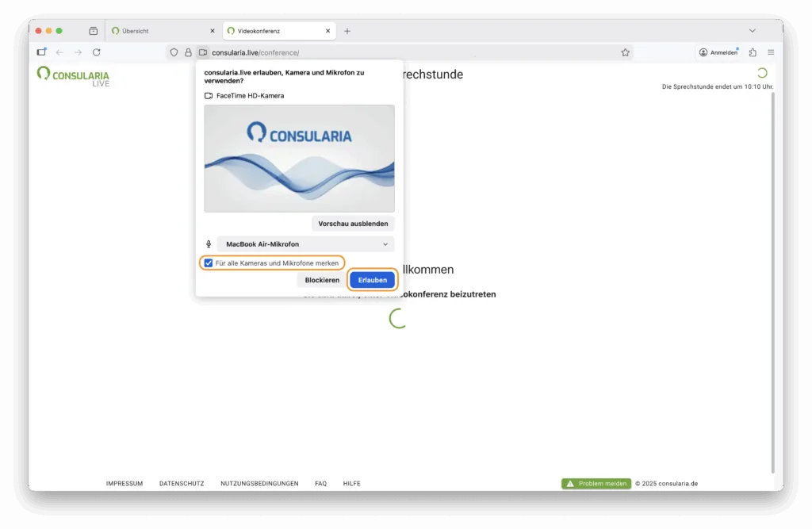Switch to the Übersicht tab

point(151,31)
